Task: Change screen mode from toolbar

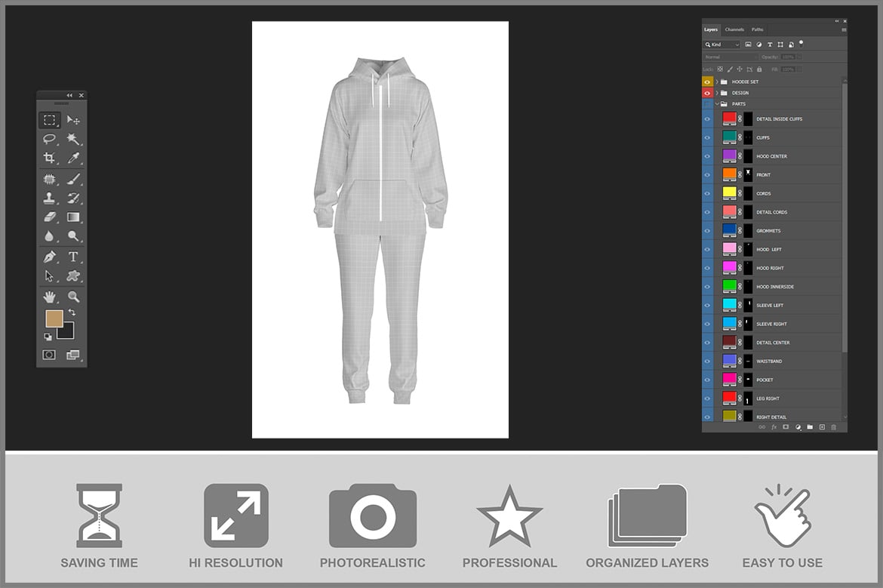Action: pos(72,354)
